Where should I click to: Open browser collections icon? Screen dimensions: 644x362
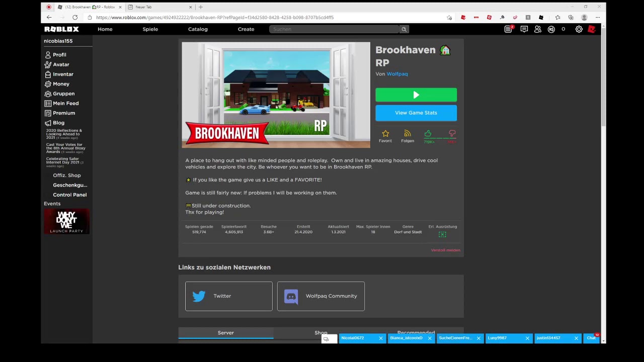[x=571, y=18]
